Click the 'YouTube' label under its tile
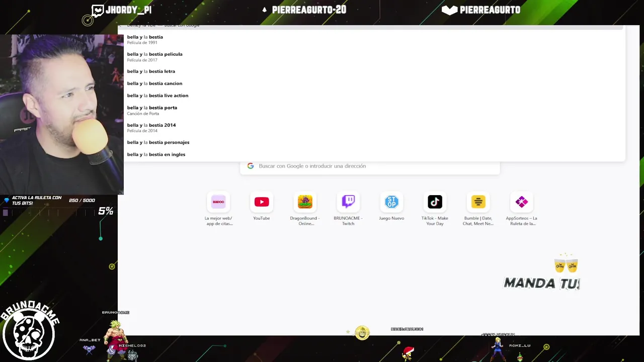Screen dimensions: 644x362 click(262, 218)
